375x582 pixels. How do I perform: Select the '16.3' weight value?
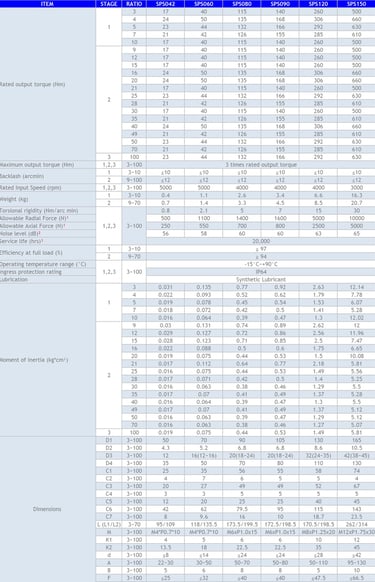point(356,195)
